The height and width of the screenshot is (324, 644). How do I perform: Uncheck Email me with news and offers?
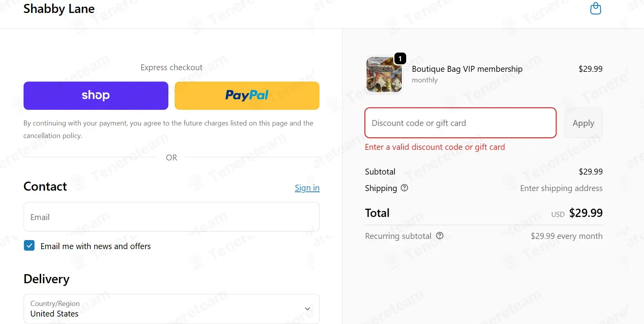(x=29, y=246)
